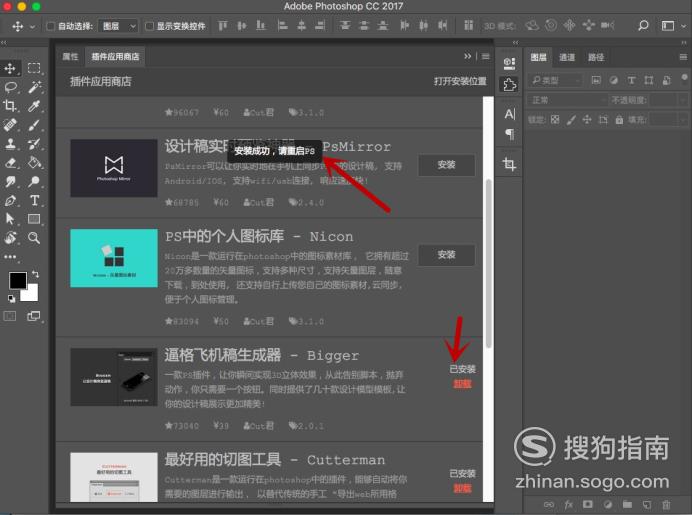The image size is (692, 515).
Task: Select the Pen tool
Action: tap(10, 200)
